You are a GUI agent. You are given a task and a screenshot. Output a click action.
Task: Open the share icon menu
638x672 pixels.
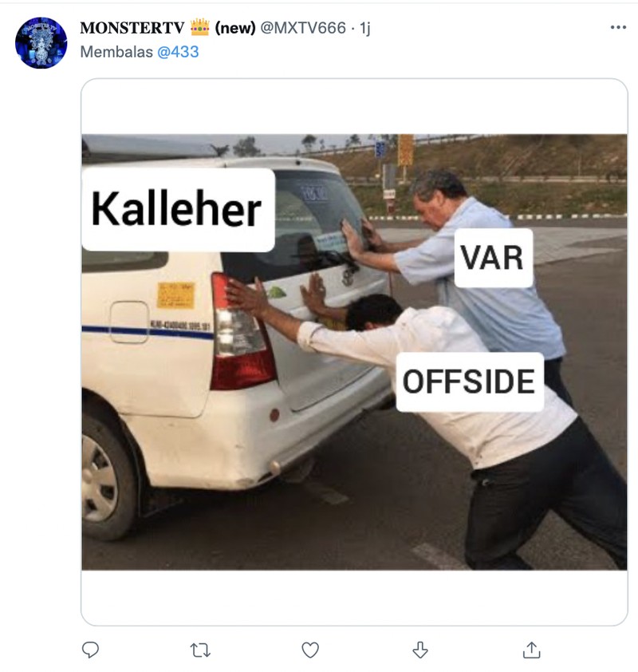(x=531, y=650)
